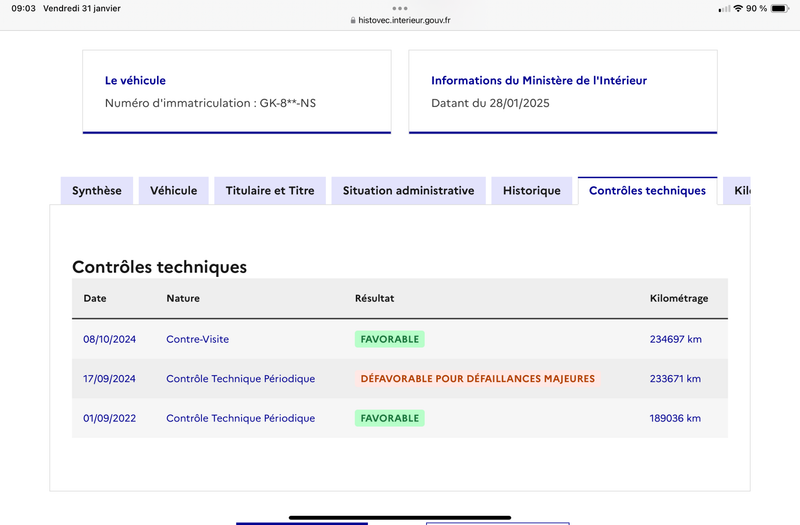800x525 pixels.
Task: Click the Le véhicule card title
Action: click(x=135, y=81)
